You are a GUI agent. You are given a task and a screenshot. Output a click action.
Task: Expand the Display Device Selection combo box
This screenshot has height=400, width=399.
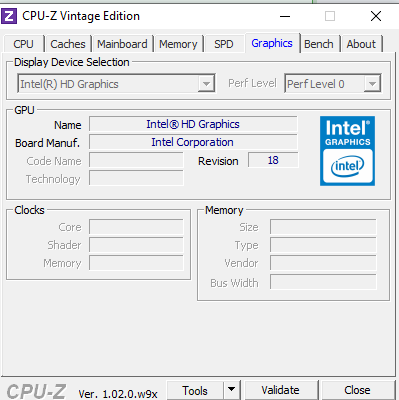(116, 84)
